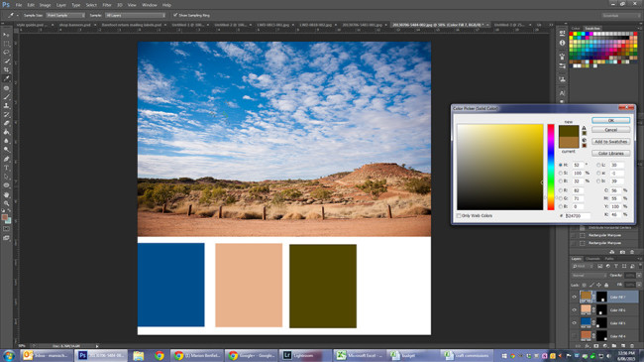Click the Lock all icon in Layers
Viewport: 644px width, 362px height.
coord(606,285)
